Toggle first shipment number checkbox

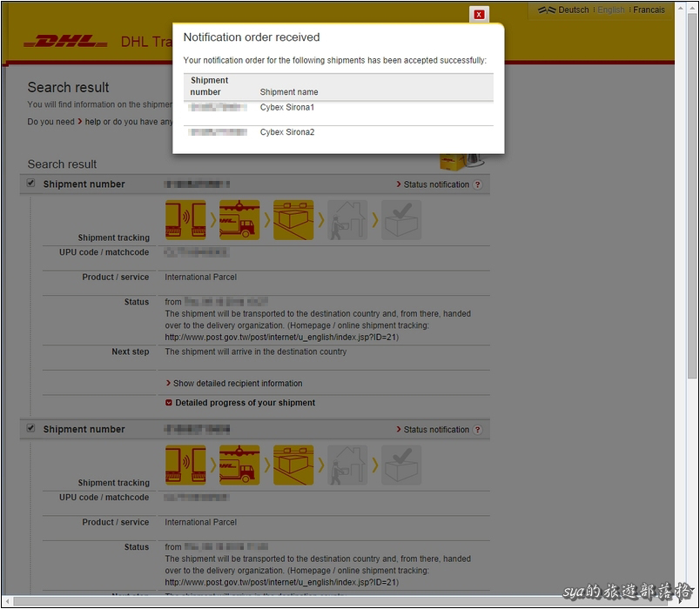(x=30, y=183)
